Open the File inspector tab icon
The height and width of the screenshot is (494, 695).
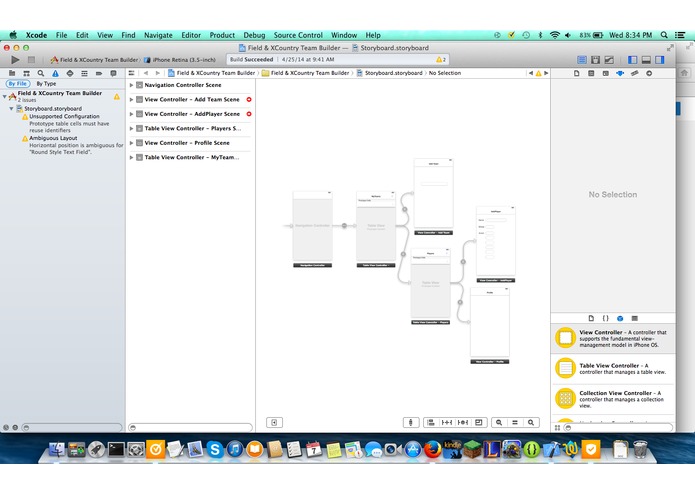click(x=577, y=73)
